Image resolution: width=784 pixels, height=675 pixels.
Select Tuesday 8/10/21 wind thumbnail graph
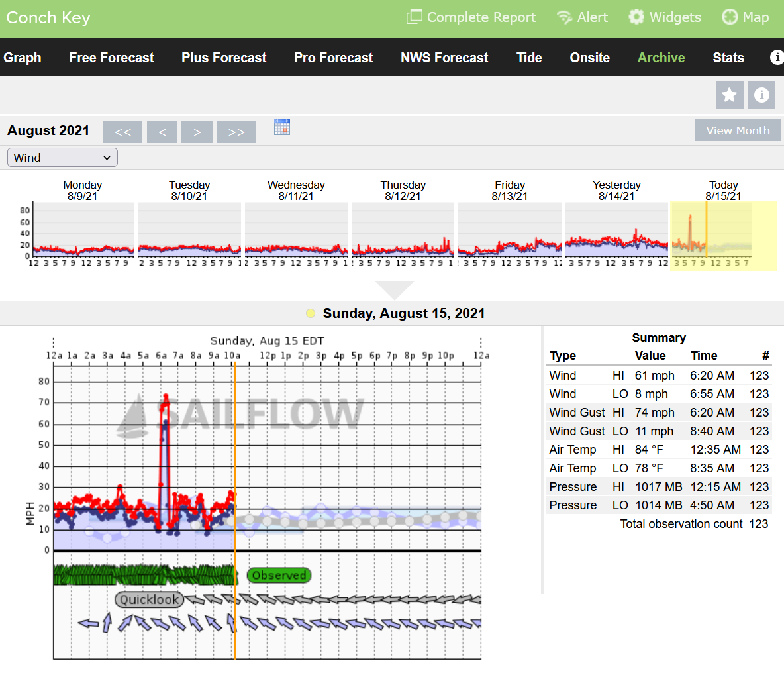pos(189,230)
